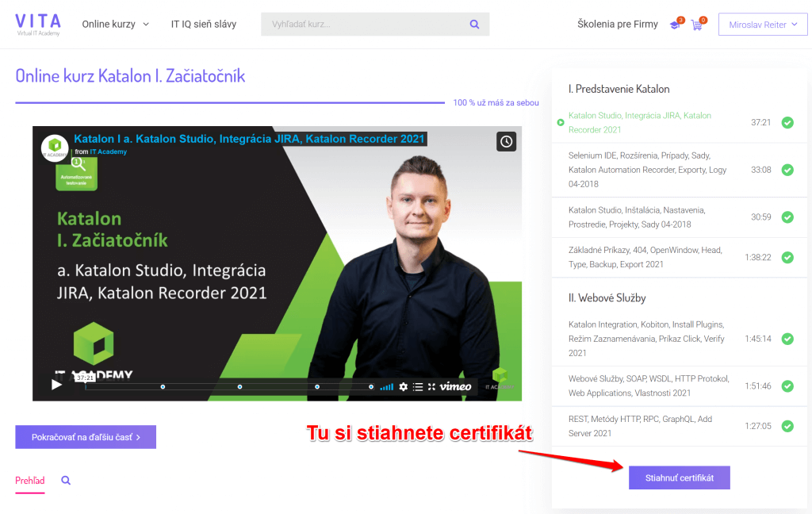This screenshot has width=812, height=514.
Task: Click the play indicator beside Katalon Studio lesson
Action: [561, 123]
